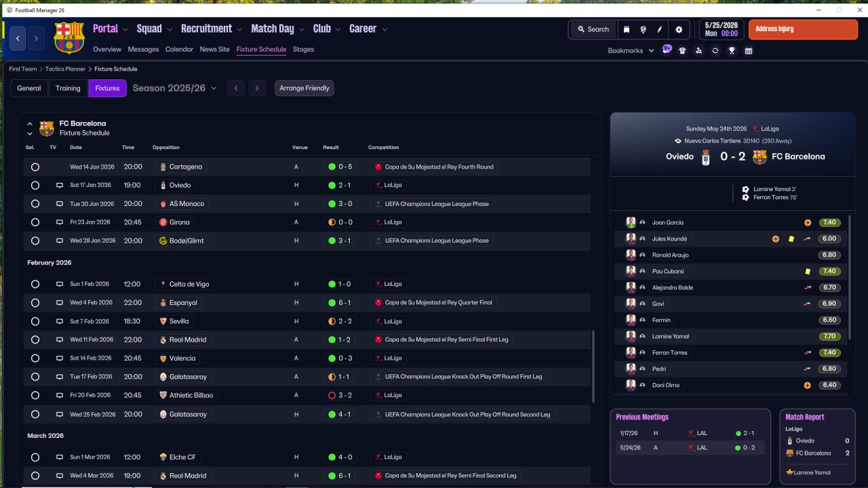Click the LaLiga logo on the Girona row
868x488 pixels.
378,222
